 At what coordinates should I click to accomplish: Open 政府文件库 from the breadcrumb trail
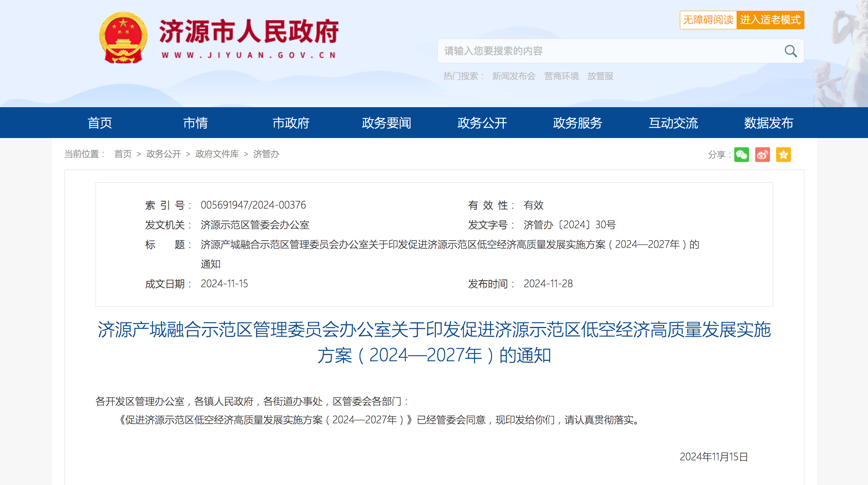point(217,154)
